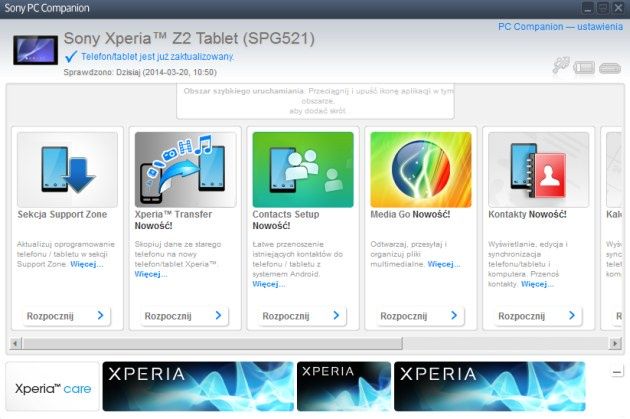This screenshot has width=630, height=419.
Task: Open Więcej link under Sekcja Support Zone
Action: tap(87, 264)
